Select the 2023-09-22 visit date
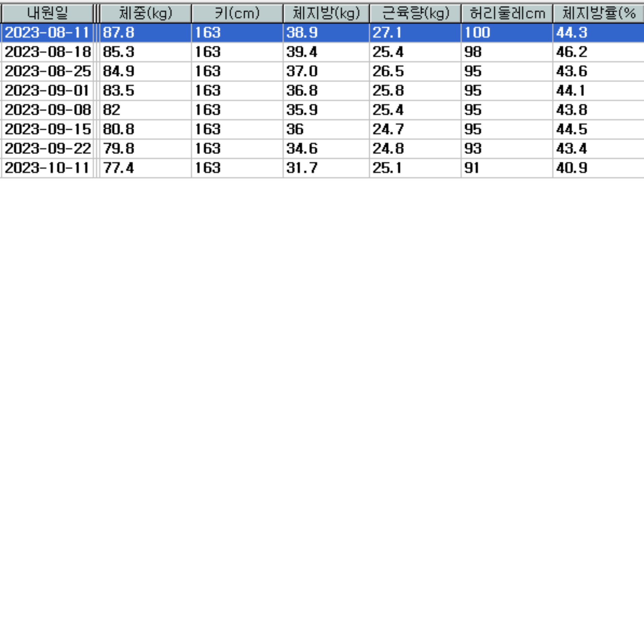The image size is (644, 644). click(x=47, y=149)
